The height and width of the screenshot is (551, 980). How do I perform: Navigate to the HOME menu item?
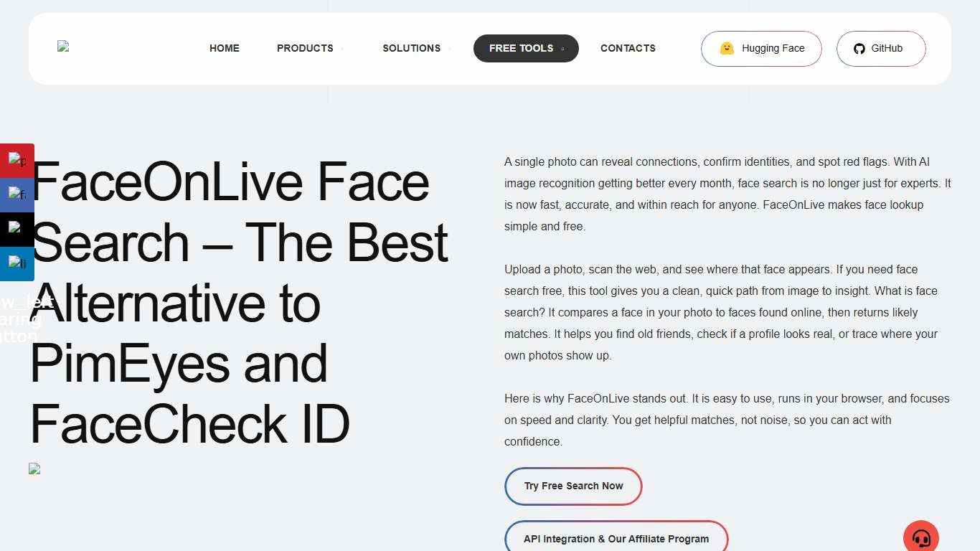(224, 48)
